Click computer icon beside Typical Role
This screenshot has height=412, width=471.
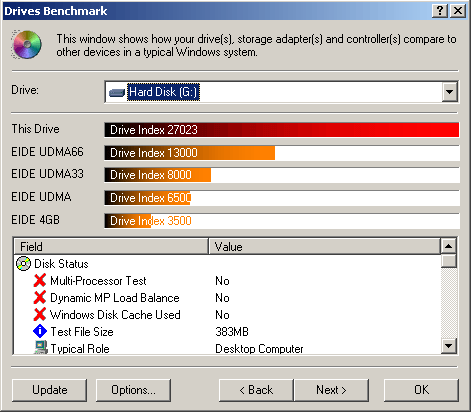(41, 347)
